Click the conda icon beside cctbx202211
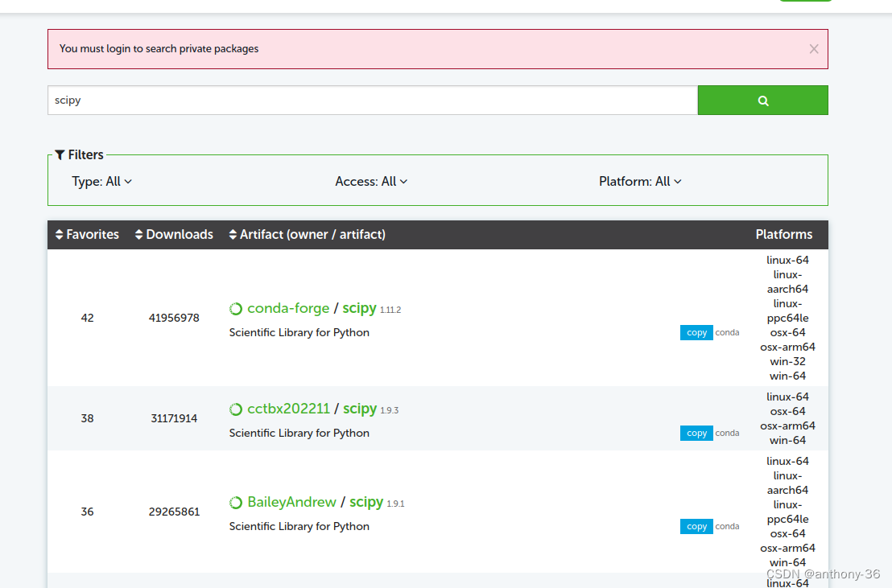Screen dimensions: 892x588 pos(236,409)
